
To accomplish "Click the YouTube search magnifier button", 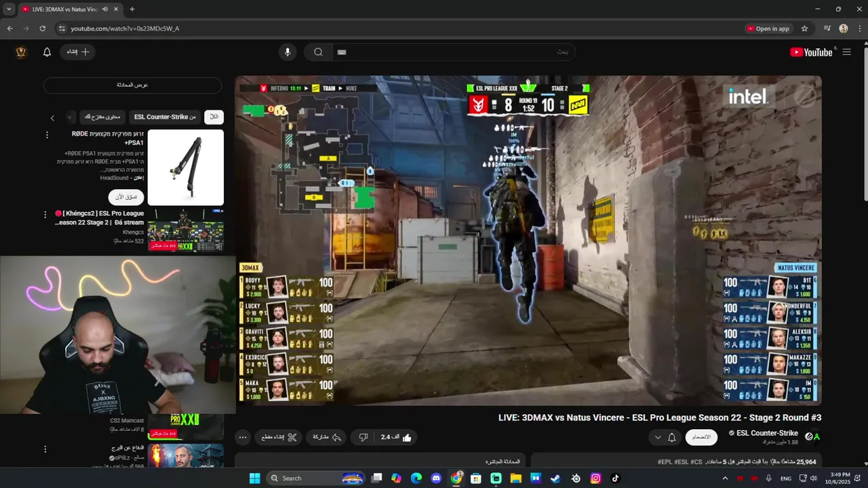I will click(x=318, y=52).
